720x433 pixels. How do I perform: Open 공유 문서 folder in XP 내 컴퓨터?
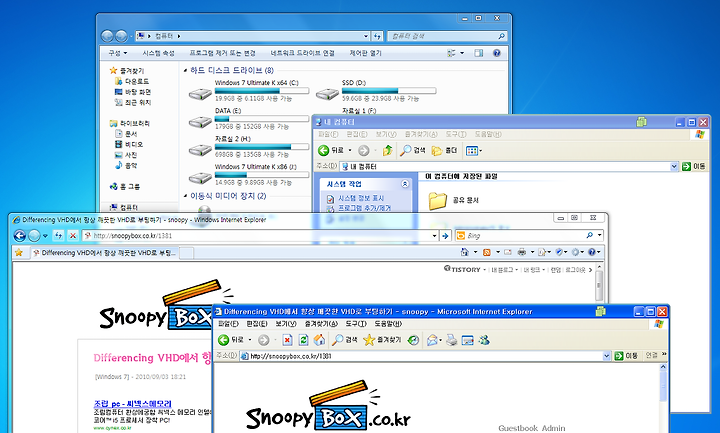(454, 200)
